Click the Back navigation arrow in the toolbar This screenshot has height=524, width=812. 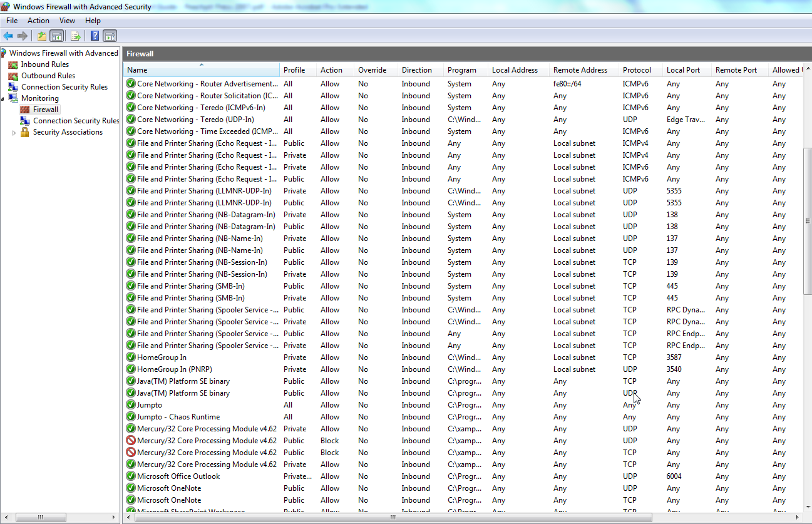[x=8, y=36]
